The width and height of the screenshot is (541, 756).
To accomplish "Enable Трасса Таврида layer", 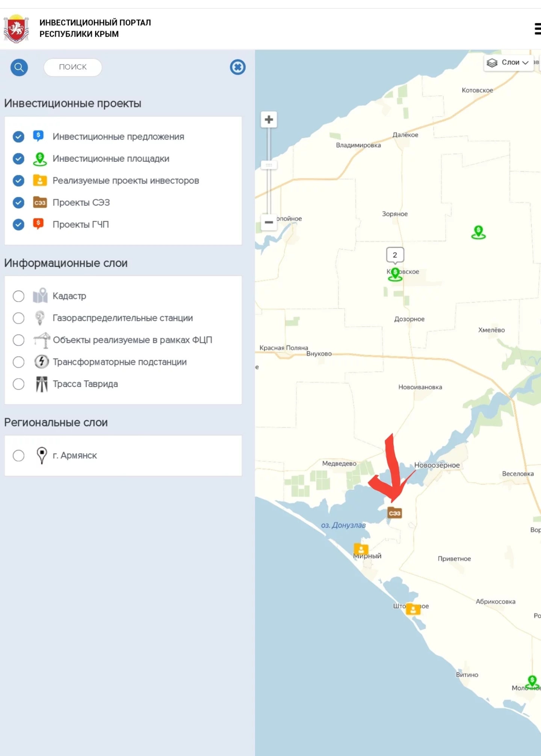I will pyautogui.click(x=18, y=384).
